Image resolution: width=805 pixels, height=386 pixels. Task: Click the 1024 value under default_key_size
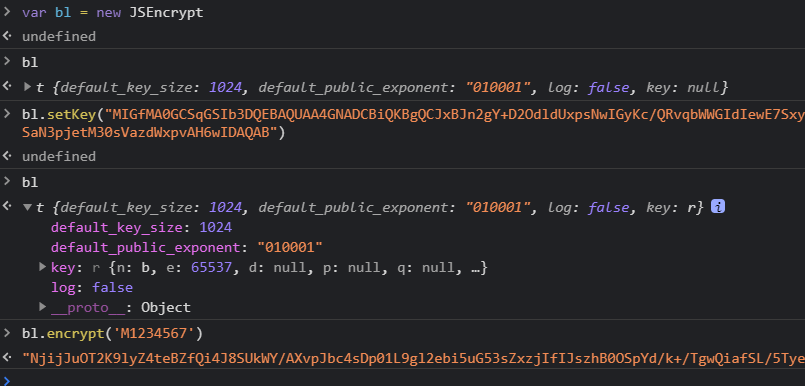(x=216, y=227)
